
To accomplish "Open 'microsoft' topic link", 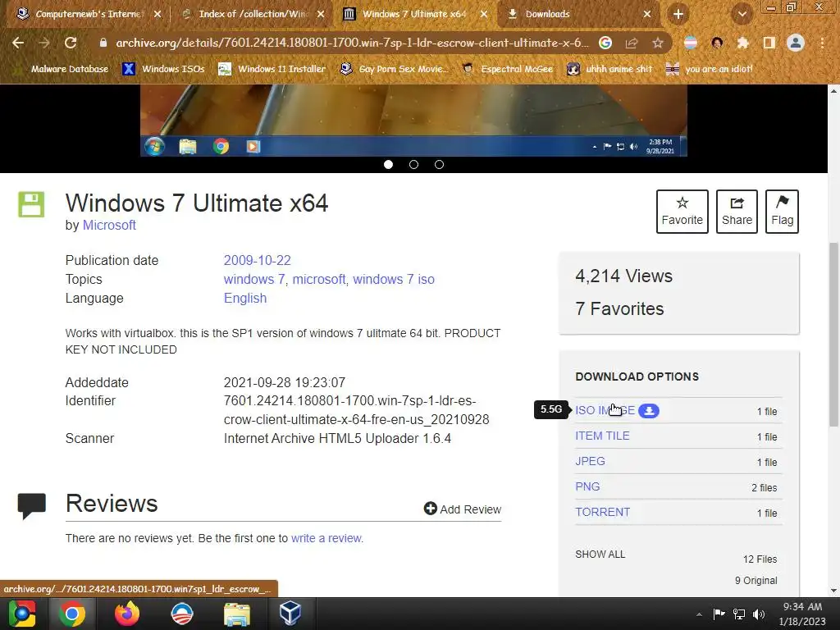I will [x=319, y=279].
